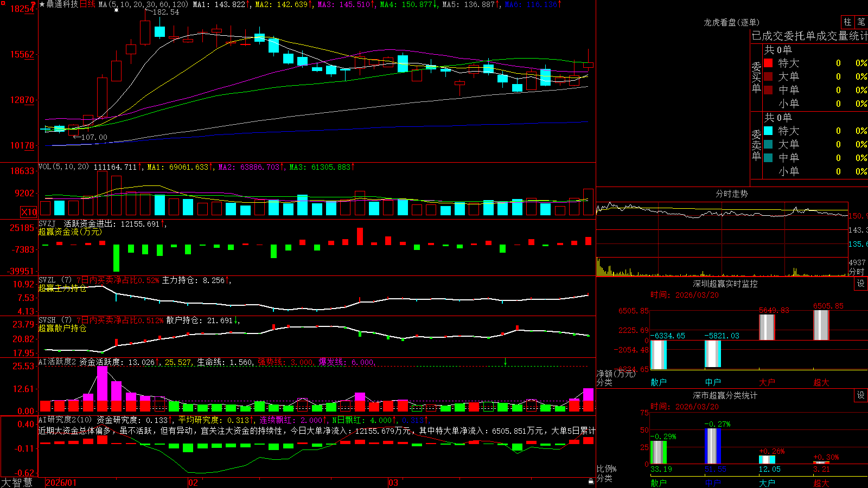Click the 超赢资金流(万元) label
The image size is (868, 488).
(x=70, y=232)
